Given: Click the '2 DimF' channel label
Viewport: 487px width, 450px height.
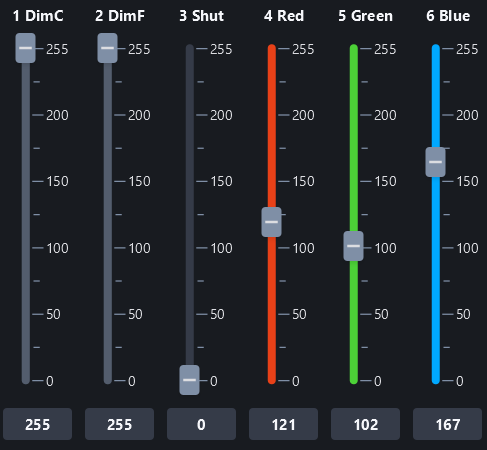Looking at the screenshot, I should 120,16.
